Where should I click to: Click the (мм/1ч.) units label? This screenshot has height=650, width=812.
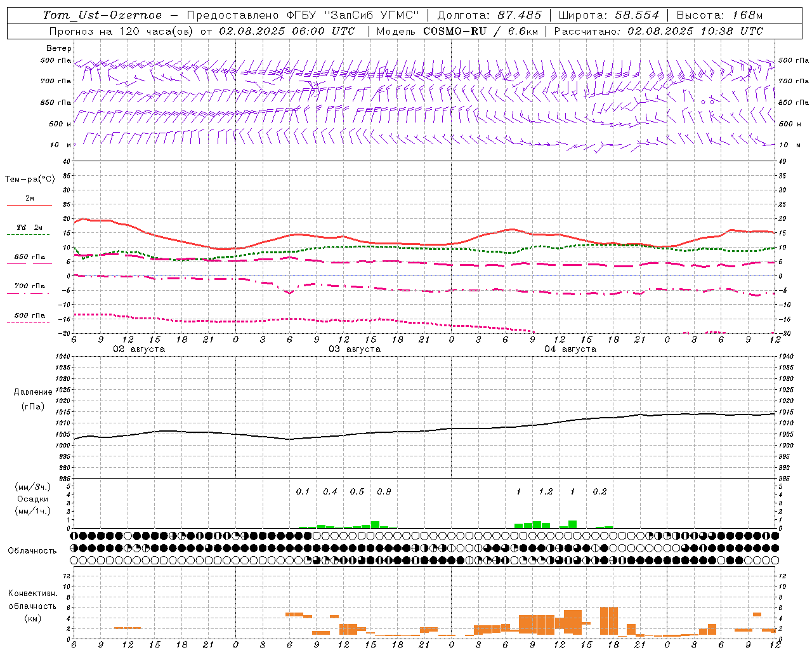click(33, 511)
